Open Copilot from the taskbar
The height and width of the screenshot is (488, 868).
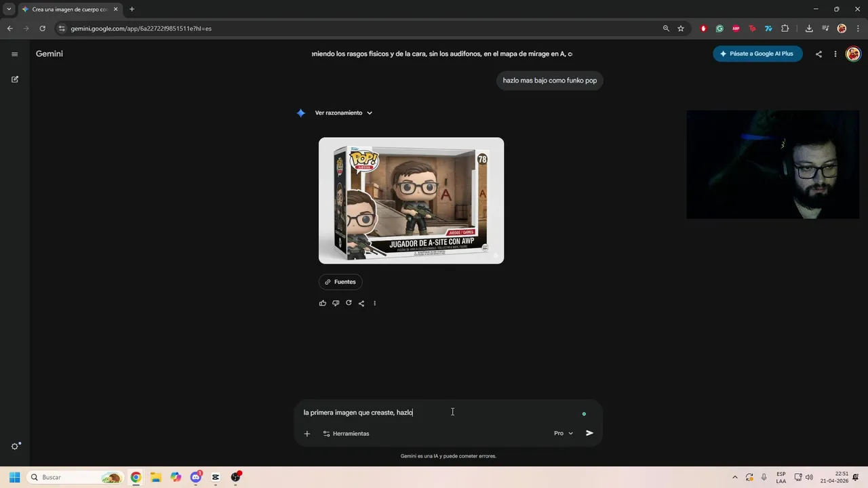[x=176, y=477]
